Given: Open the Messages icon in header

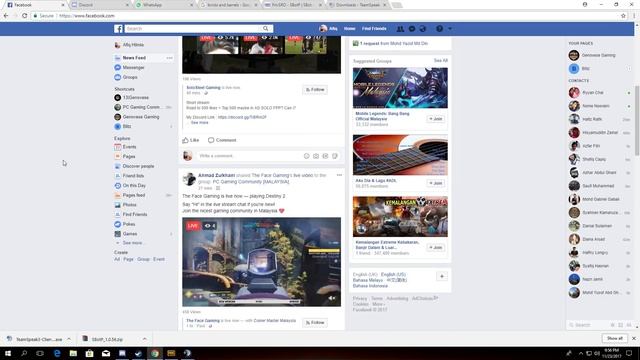Looking at the screenshot, I should coord(412,29).
